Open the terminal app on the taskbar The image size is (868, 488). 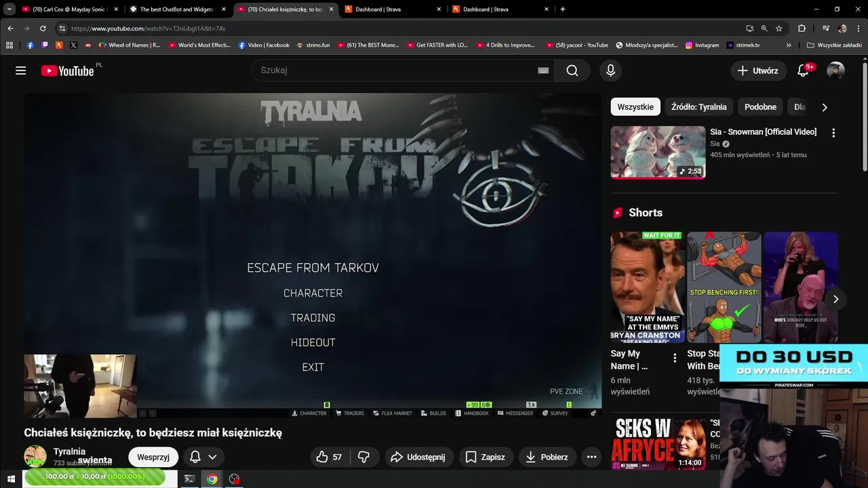(190, 479)
